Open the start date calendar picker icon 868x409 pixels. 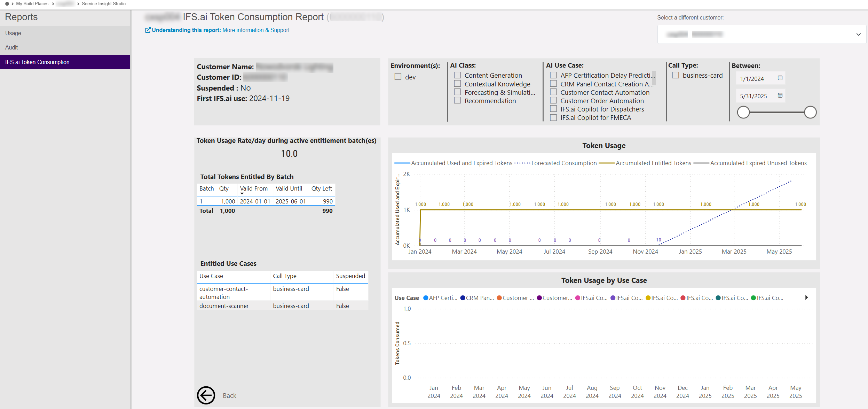click(780, 78)
